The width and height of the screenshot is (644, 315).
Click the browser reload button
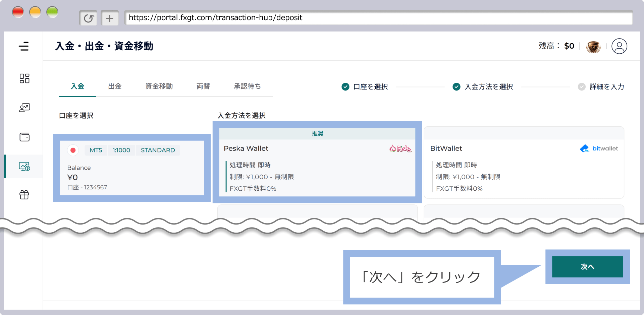coord(88,18)
